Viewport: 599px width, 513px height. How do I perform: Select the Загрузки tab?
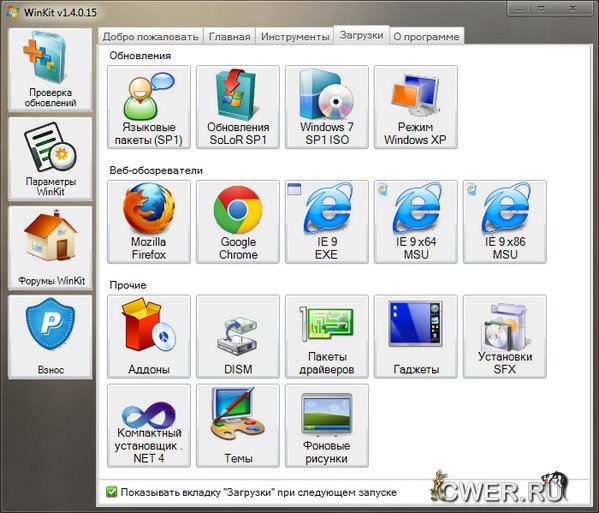(361, 35)
